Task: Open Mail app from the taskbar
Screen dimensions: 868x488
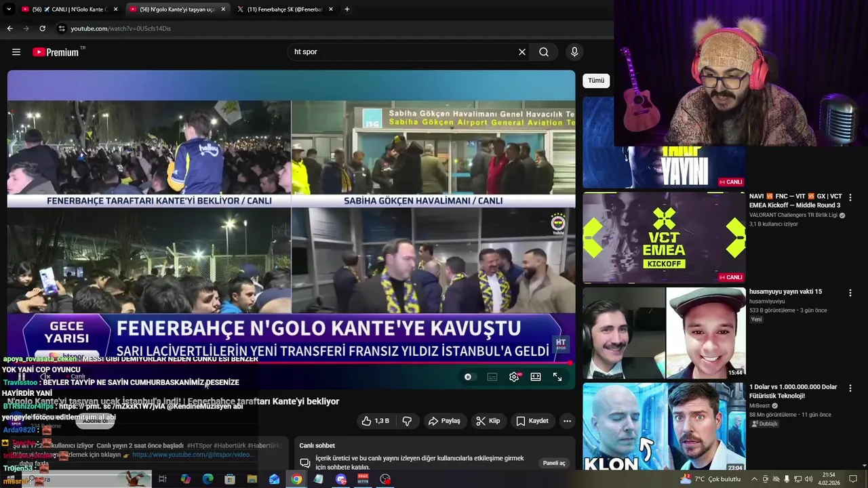Action: pyautogui.click(x=274, y=479)
